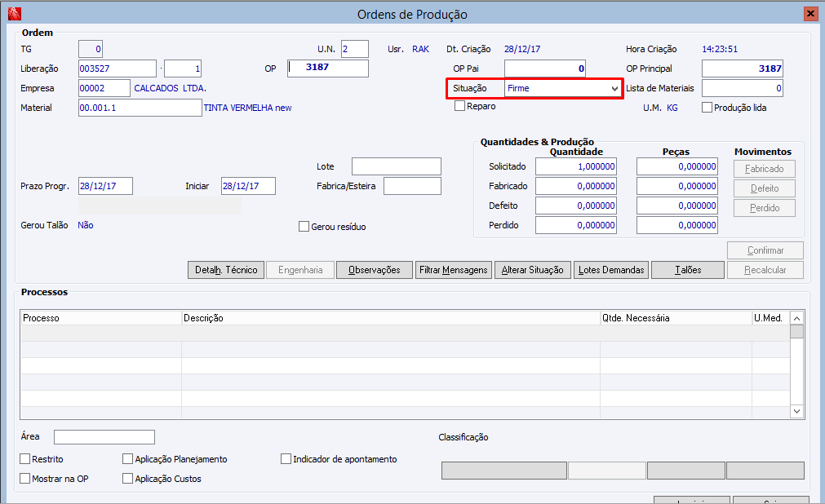This screenshot has height=504, width=825.
Task: Open the Situação dropdown
Action: [614, 88]
